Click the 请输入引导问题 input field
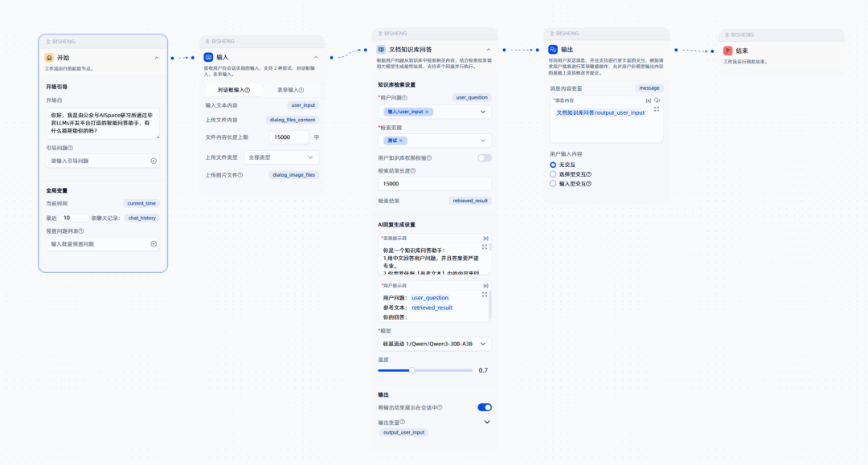 (103, 161)
